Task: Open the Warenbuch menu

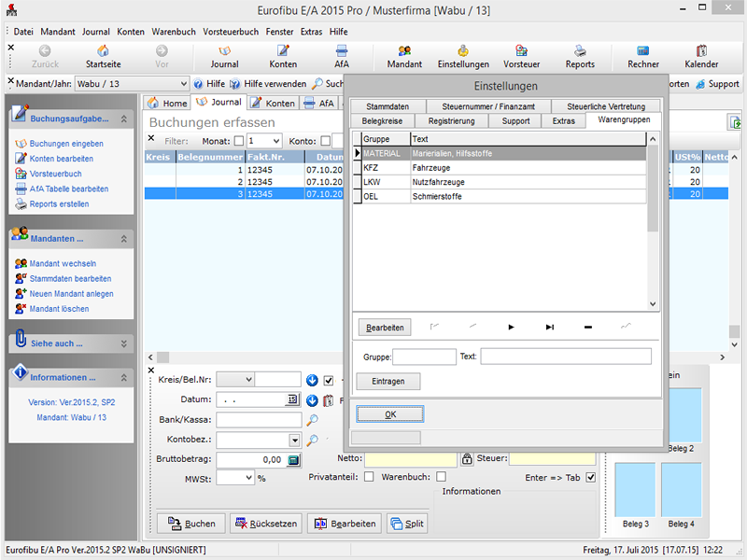Action: [x=174, y=32]
